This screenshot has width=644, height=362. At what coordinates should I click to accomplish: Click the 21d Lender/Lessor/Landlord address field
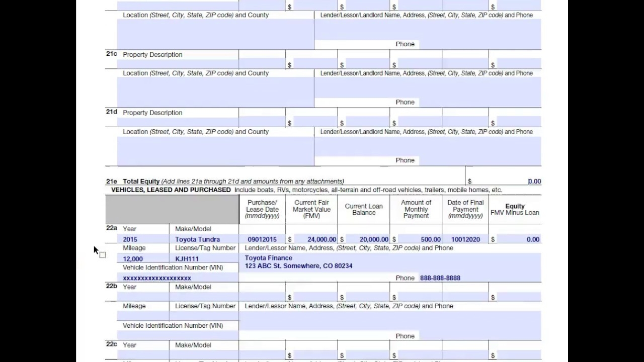click(428, 146)
